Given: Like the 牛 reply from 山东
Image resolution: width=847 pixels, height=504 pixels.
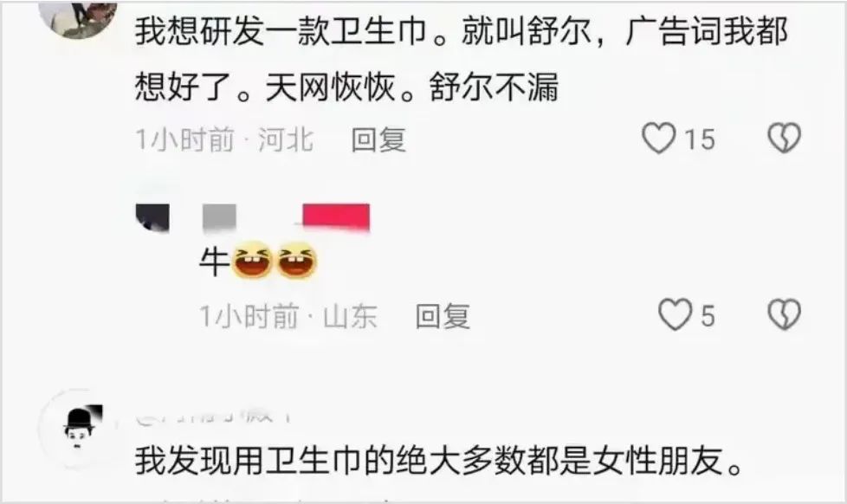Looking at the screenshot, I should click(675, 314).
